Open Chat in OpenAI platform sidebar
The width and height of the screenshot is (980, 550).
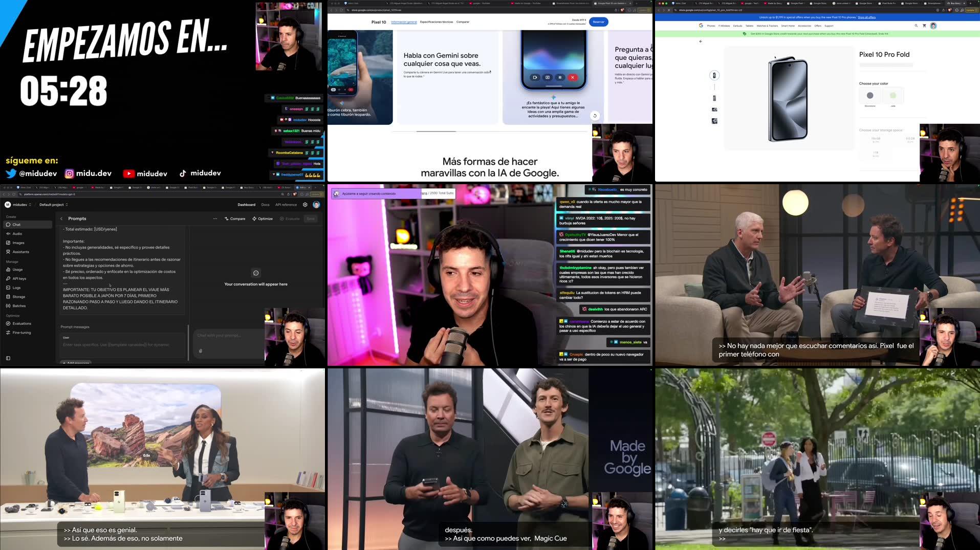(x=28, y=225)
